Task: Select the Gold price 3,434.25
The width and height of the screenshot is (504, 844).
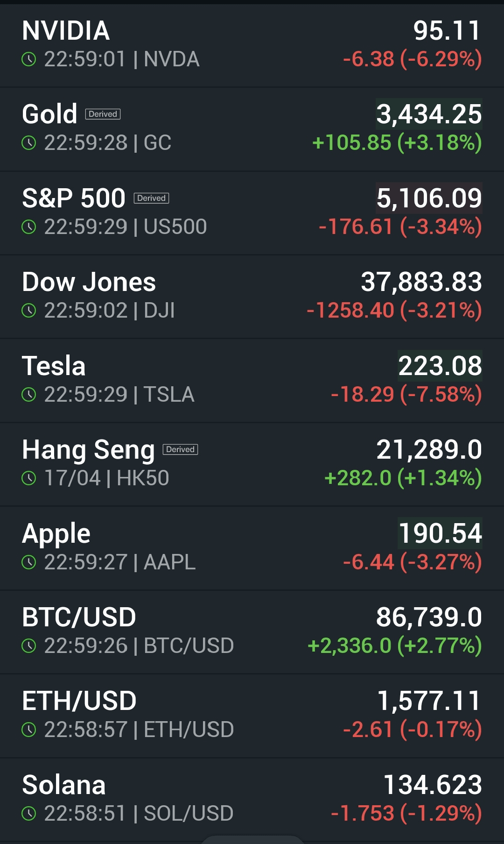Action: (x=429, y=114)
